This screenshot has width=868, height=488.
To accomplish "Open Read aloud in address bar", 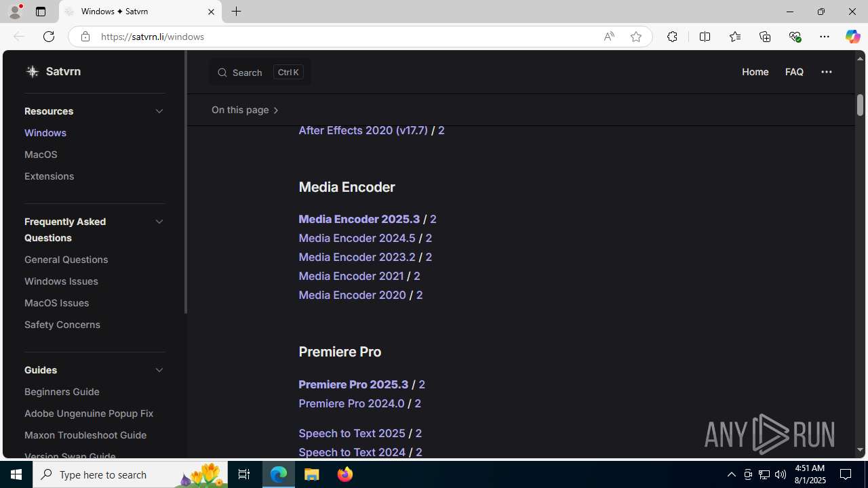I will [x=609, y=37].
